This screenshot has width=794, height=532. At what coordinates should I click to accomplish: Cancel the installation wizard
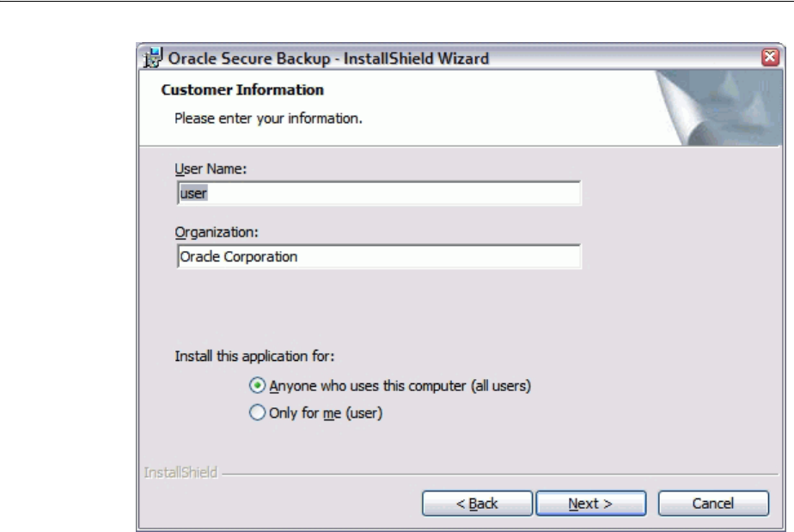click(712, 504)
